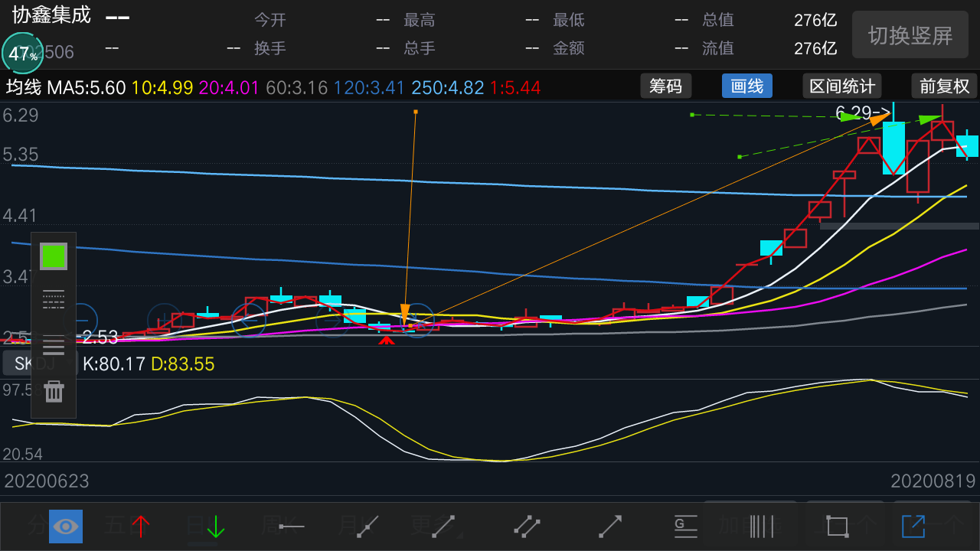Click 120:3.41 moving average value
Image resolution: width=980 pixels, height=551 pixels.
(369, 87)
